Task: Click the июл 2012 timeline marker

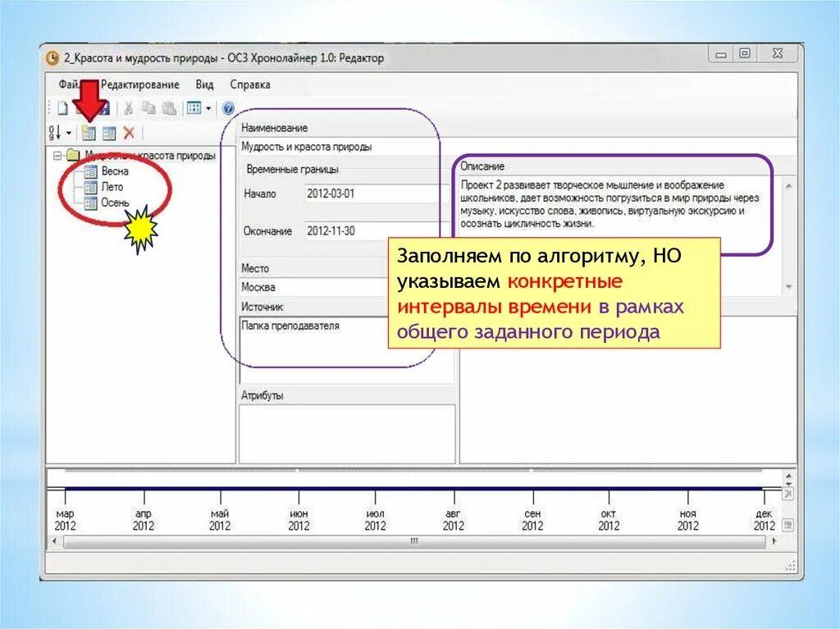Action: point(375,520)
